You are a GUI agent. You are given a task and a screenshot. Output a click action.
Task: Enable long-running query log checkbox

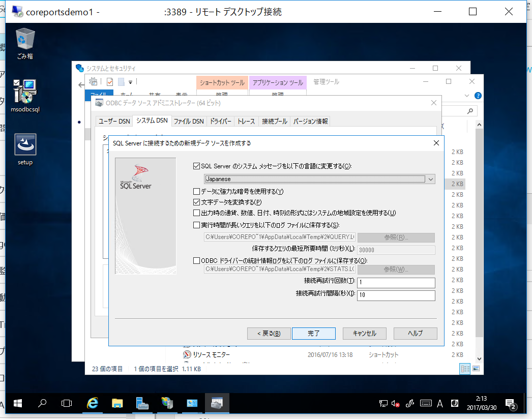point(196,225)
